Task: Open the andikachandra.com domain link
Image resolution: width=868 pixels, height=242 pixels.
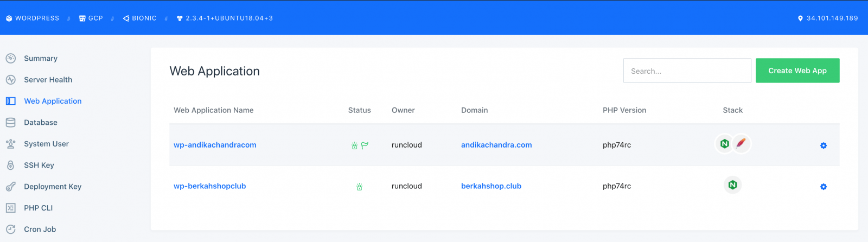Action: pyautogui.click(x=496, y=145)
